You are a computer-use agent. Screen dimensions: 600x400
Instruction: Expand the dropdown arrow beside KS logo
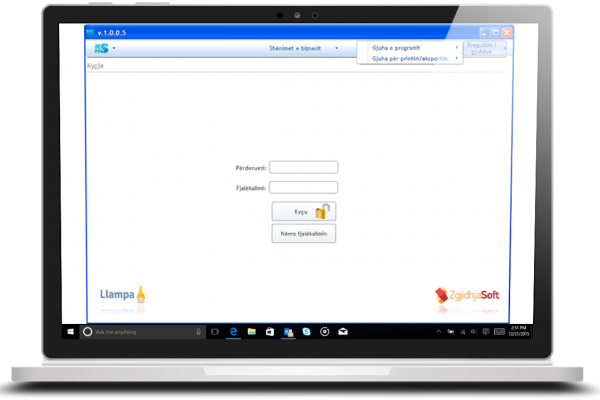tap(114, 48)
